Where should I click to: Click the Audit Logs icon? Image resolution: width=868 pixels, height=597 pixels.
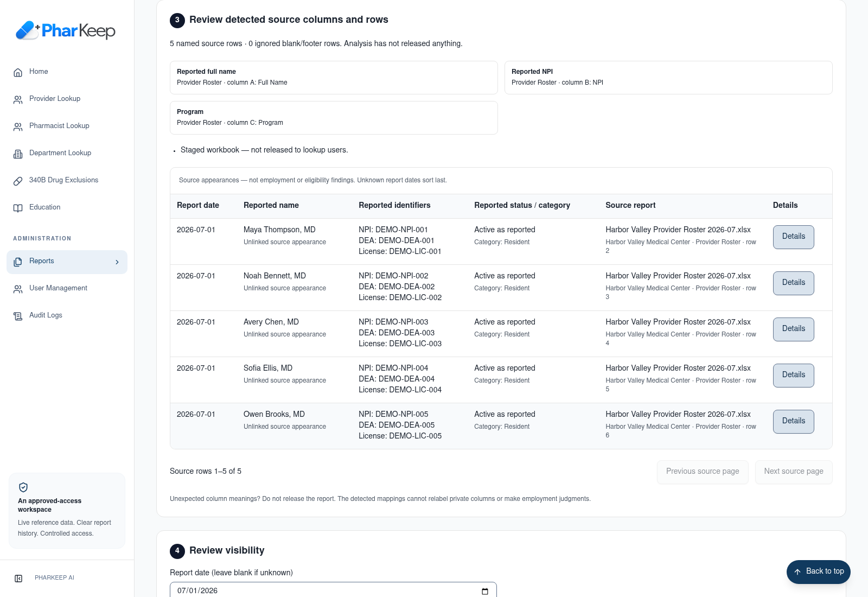18,316
